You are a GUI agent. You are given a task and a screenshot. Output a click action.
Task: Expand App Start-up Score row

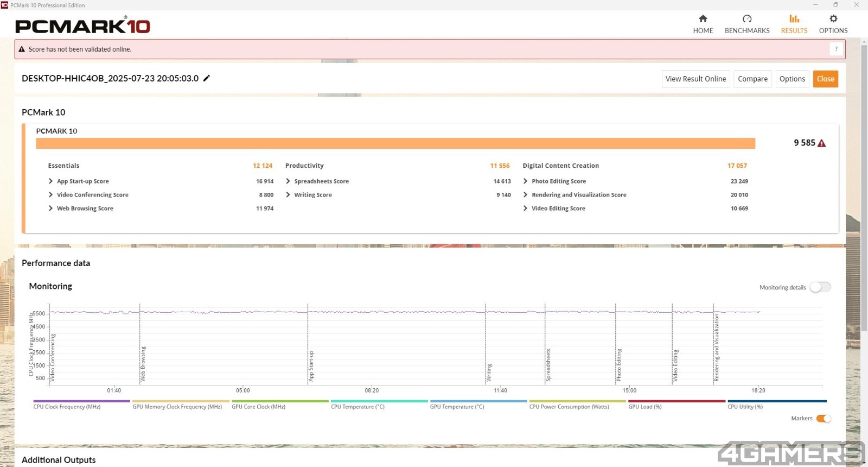(50, 181)
